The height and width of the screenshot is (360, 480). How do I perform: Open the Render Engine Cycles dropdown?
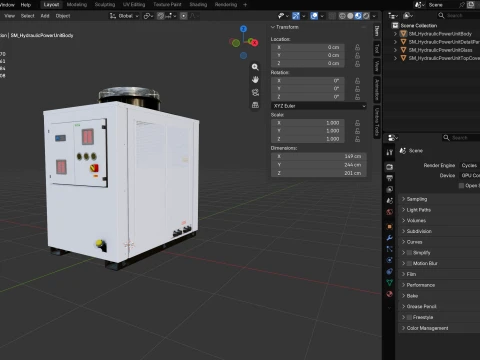470,165
